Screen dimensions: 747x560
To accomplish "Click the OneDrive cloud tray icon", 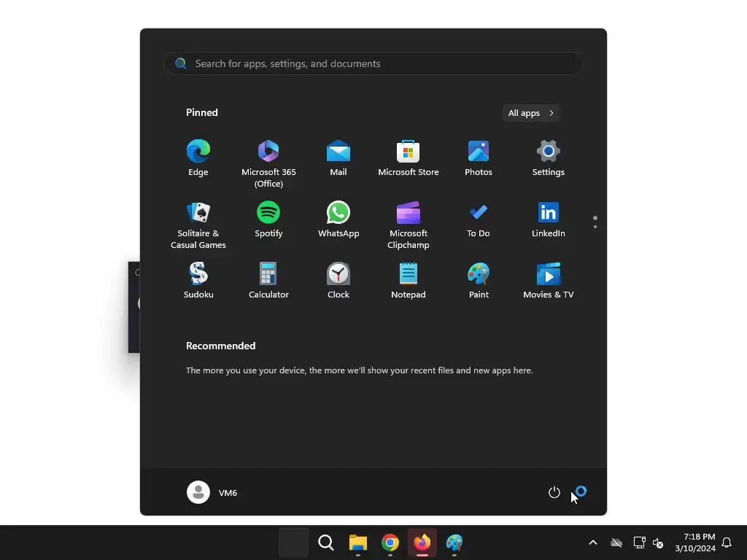I will click(616, 542).
